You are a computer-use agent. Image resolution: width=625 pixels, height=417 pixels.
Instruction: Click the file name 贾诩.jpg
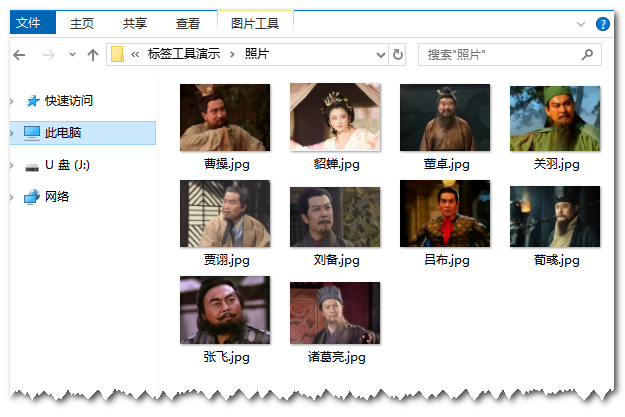click(x=226, y=260)
